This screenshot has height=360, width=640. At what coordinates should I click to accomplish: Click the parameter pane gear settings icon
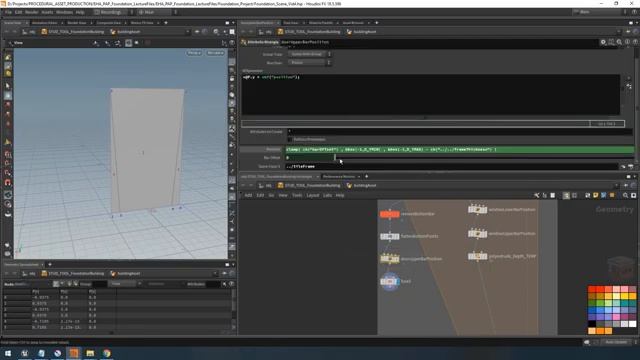(x=603, y=42)
